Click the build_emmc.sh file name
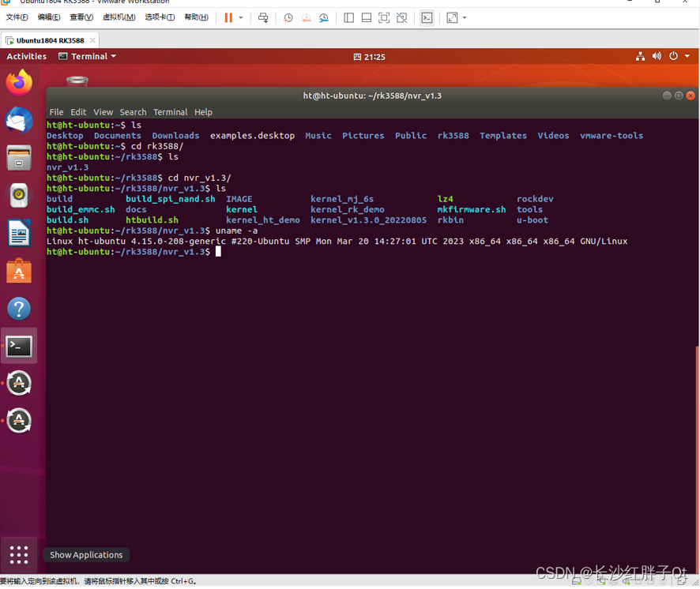Viewport: 700px width, 589px height. [81, 209]
